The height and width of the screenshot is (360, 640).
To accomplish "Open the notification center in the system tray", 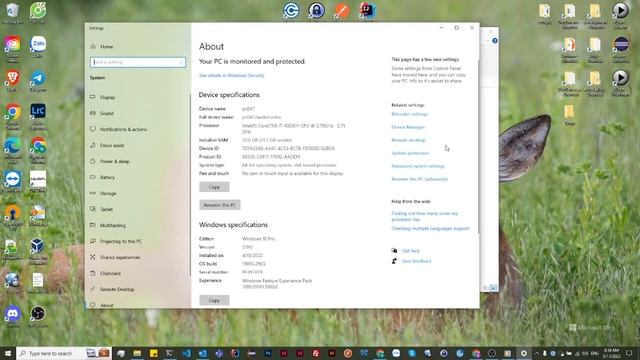I will [629, 353].
